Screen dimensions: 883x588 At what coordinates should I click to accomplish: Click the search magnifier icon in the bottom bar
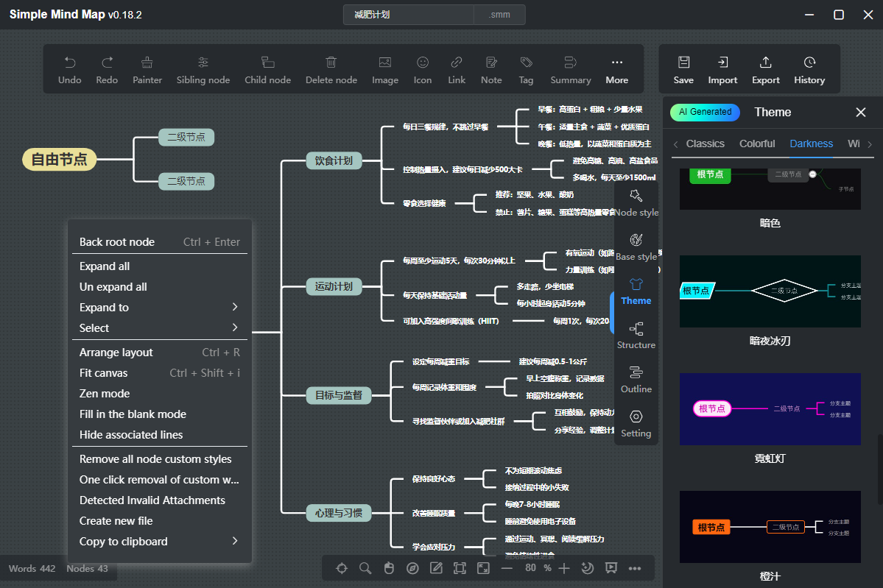(x=365, y=568)
